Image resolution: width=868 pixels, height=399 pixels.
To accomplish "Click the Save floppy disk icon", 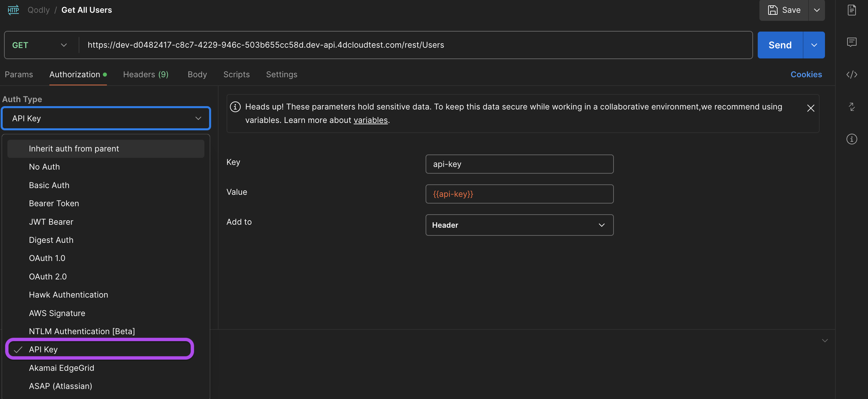I will click(772, 10).
